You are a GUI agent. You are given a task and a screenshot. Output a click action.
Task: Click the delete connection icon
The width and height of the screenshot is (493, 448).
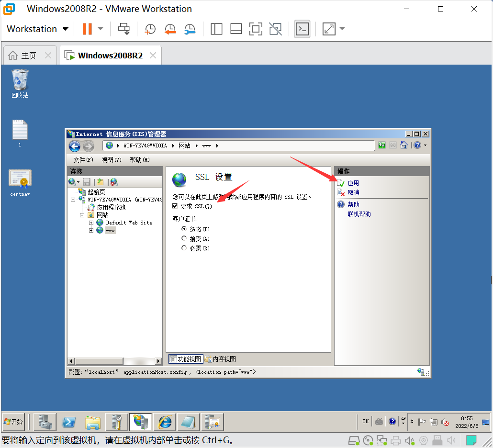pyautogui.click(x=114, y=182)
